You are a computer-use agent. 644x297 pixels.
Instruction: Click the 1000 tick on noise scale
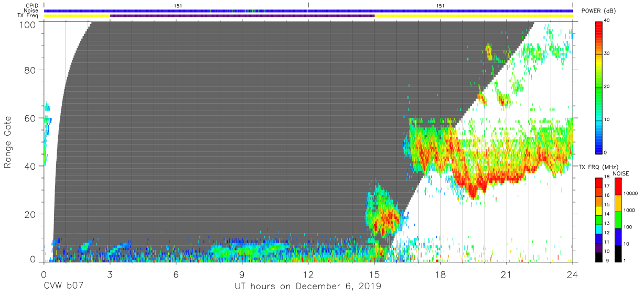point(629,211)
